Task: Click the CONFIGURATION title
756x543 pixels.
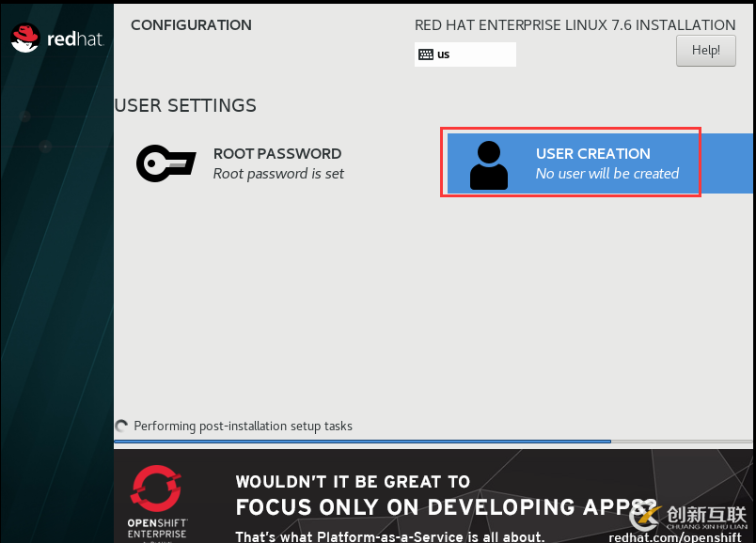Action: pos(191,25)
